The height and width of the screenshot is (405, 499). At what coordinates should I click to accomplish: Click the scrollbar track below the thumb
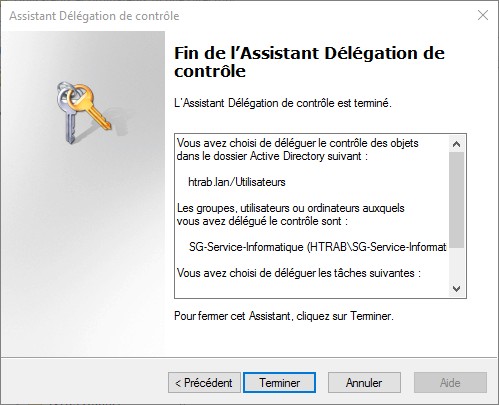click(456, 264)
